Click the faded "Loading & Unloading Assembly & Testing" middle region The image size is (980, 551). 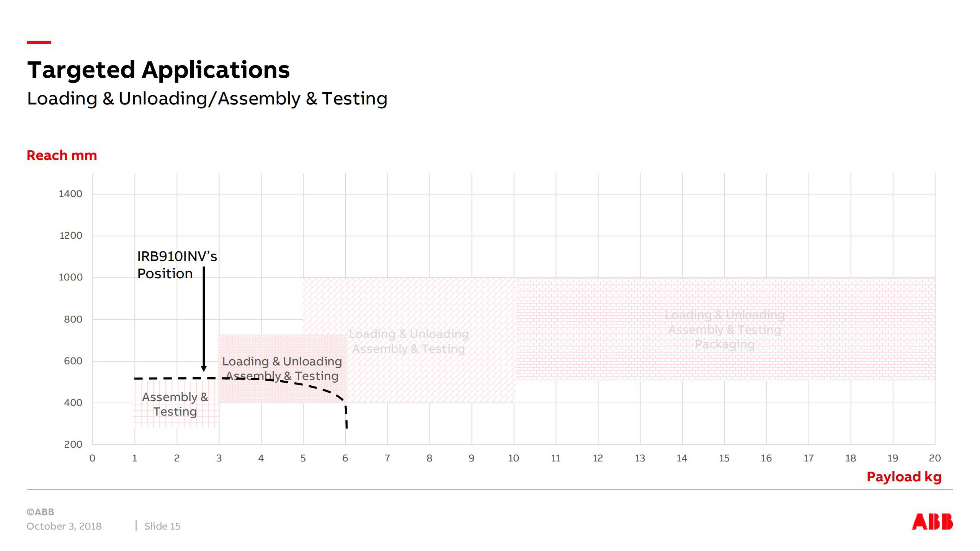(x=408, y=341)
